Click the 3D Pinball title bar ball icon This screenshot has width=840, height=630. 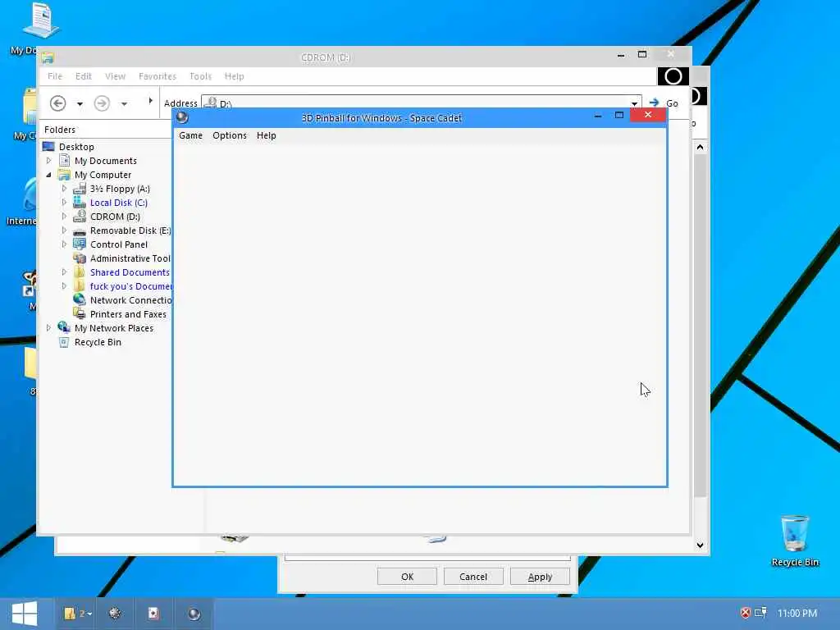click(182, 117)
